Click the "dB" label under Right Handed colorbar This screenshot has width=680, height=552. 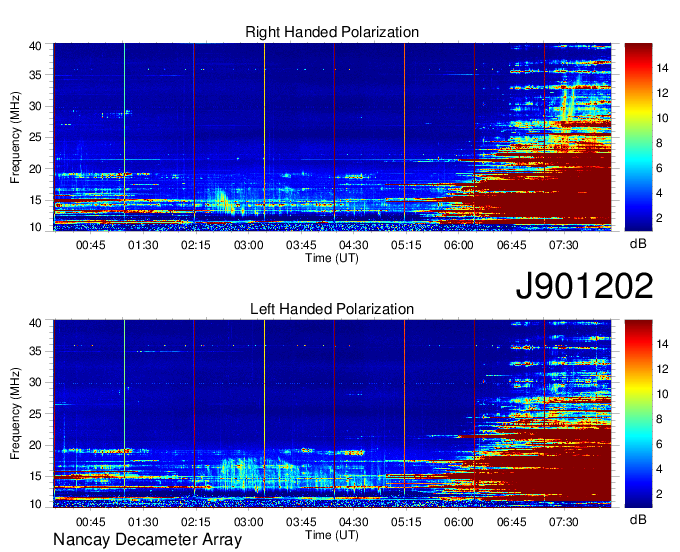[638, 244]
